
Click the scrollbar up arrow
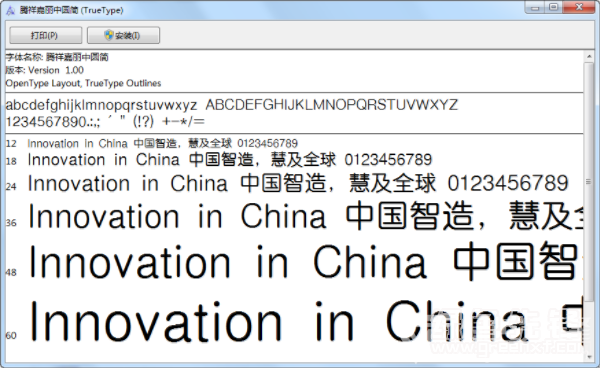coord(589,57)
